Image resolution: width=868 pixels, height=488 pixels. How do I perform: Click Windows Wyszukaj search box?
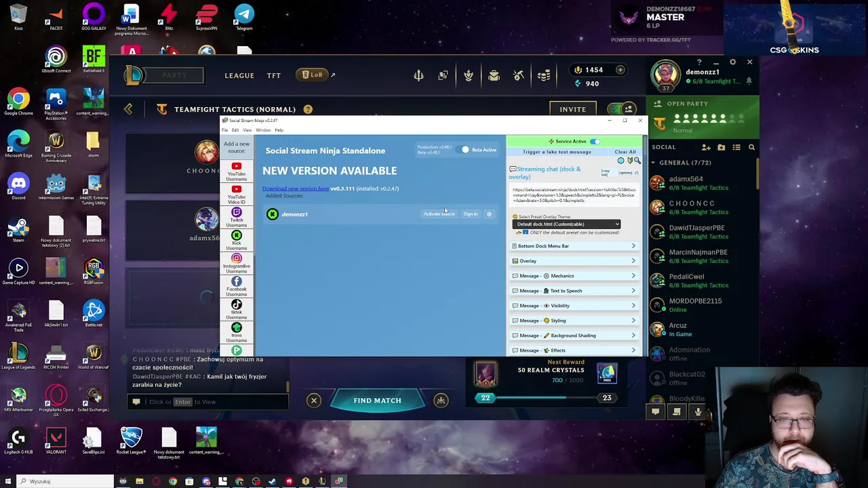65,481
